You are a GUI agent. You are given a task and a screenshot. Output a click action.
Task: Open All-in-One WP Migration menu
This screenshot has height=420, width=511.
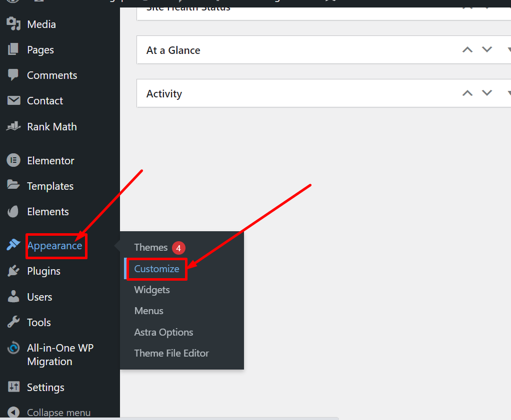click(x=60, y=355)
